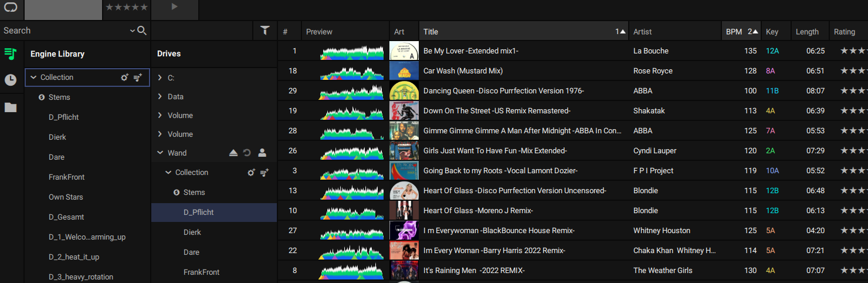868x283 pixels.
Task: Expand the Data drive
Action: (160, 96)
